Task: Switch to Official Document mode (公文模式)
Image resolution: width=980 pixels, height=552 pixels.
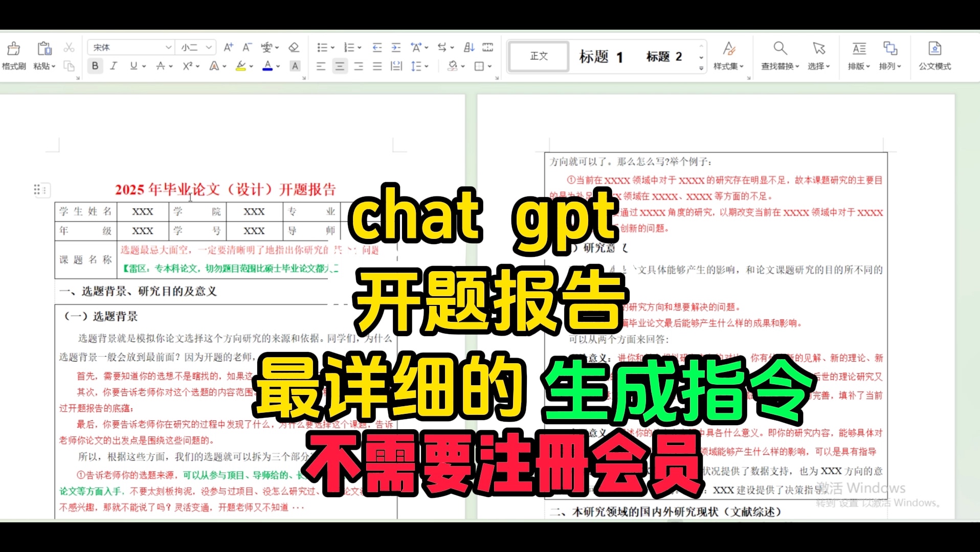Action: [934, 55]
